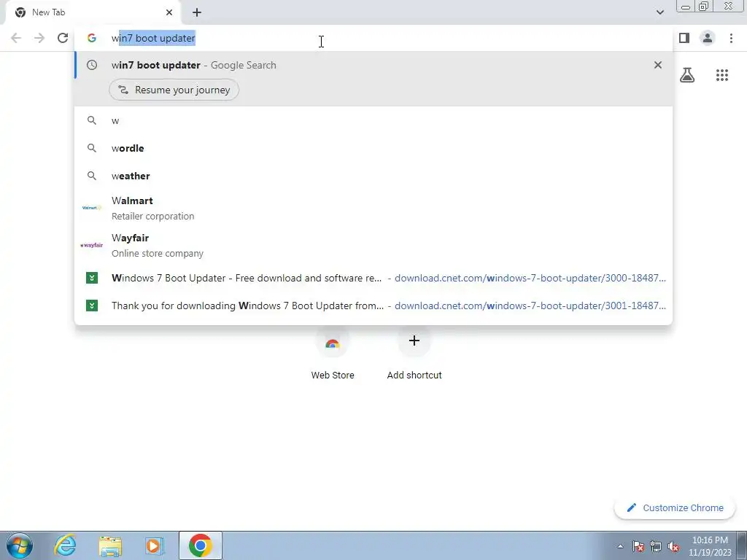Launch Windows Media Player from taskbar

(154, 545)
